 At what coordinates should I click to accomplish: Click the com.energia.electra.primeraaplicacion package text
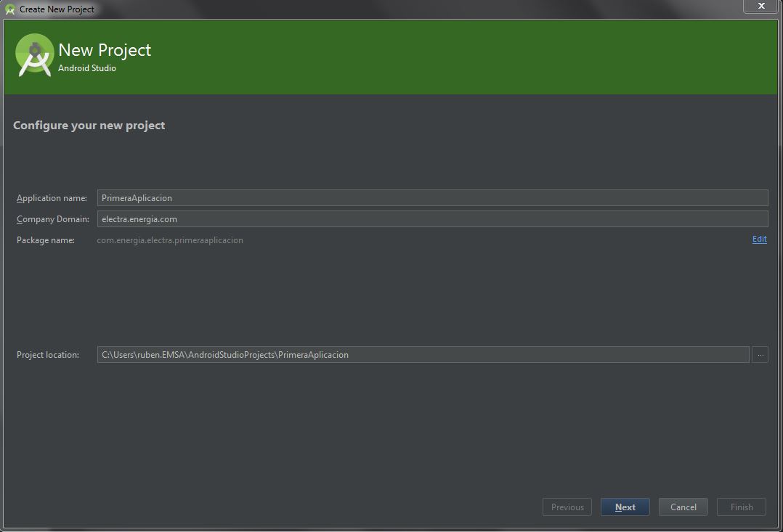point(170,240)
